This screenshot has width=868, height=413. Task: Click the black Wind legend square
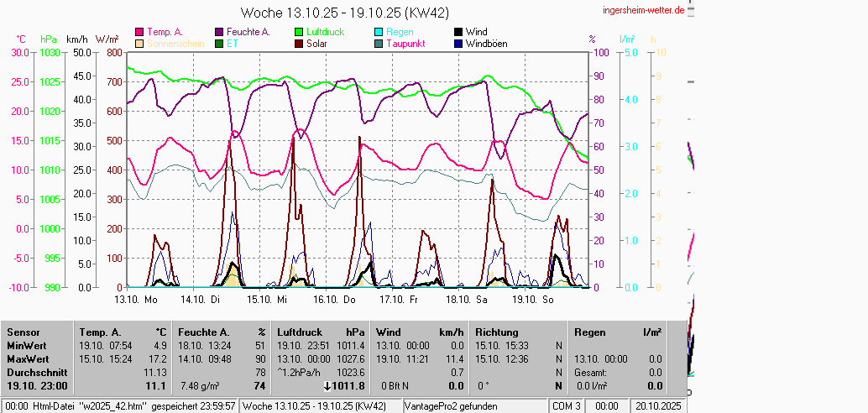tap(458, 32)
